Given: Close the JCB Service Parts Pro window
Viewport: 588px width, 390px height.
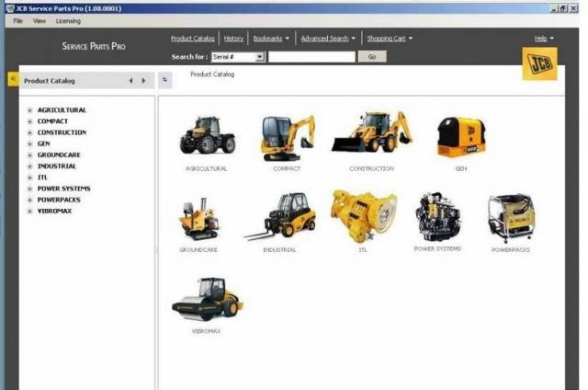Looking at the screenshot, I should coord(573,8).
